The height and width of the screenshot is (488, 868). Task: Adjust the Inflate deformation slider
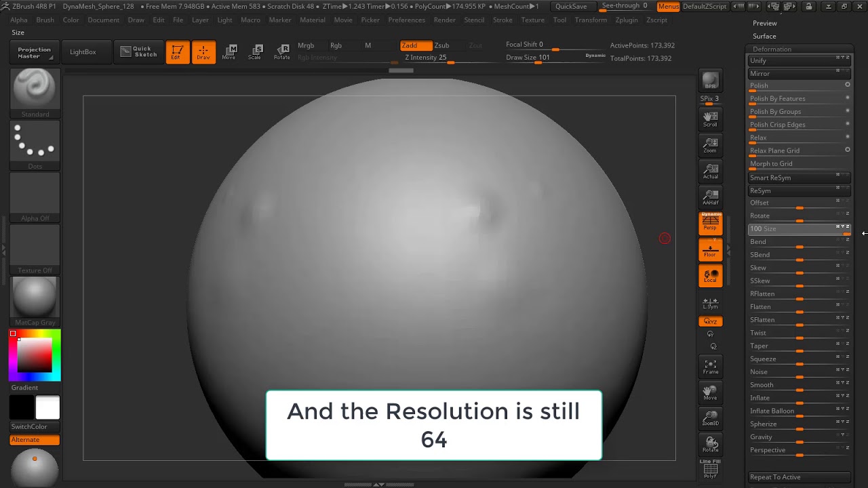(799, 398)
